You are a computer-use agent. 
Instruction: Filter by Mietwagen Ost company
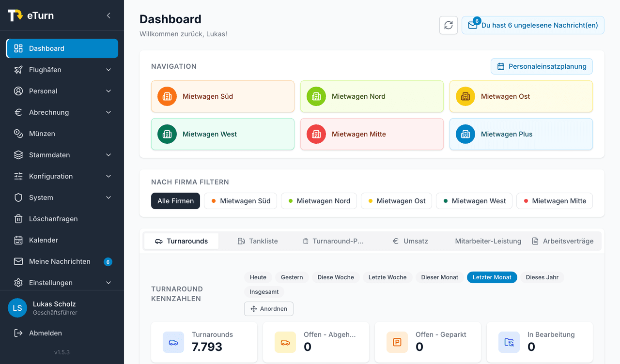pos(396,201)
